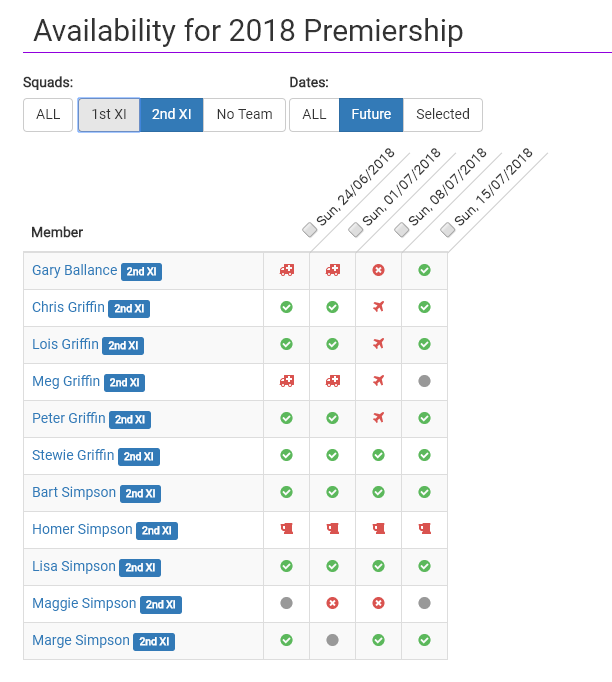Click Homer Simpson's red icon for 24/06/2018
The width and height of the screenshot is (612, 682).
tap(287, 529)
